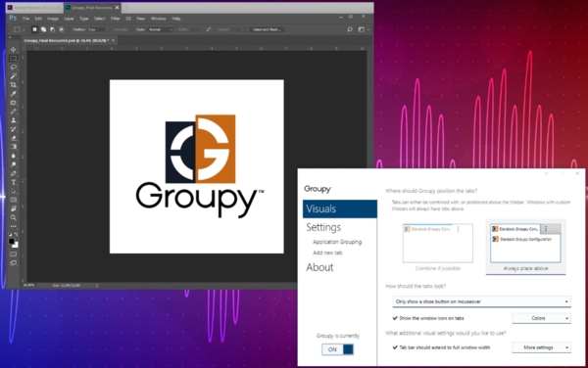Select the History Brush tool

point(14,129)
